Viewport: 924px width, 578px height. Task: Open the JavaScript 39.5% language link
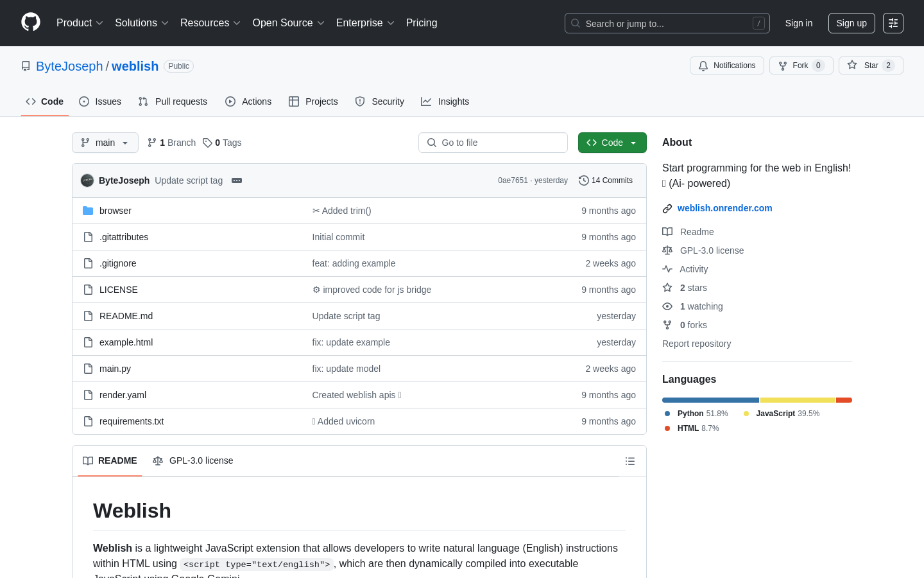(782, 414)
